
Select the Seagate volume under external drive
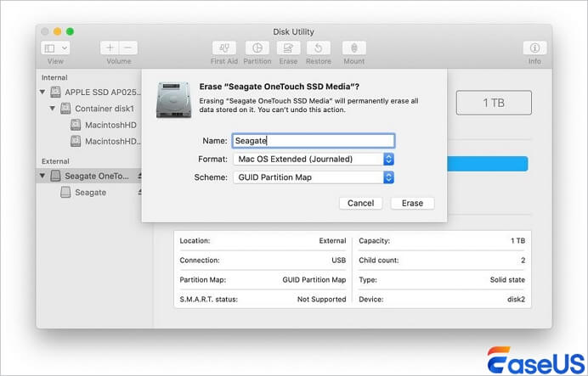[x=90, y=192]
